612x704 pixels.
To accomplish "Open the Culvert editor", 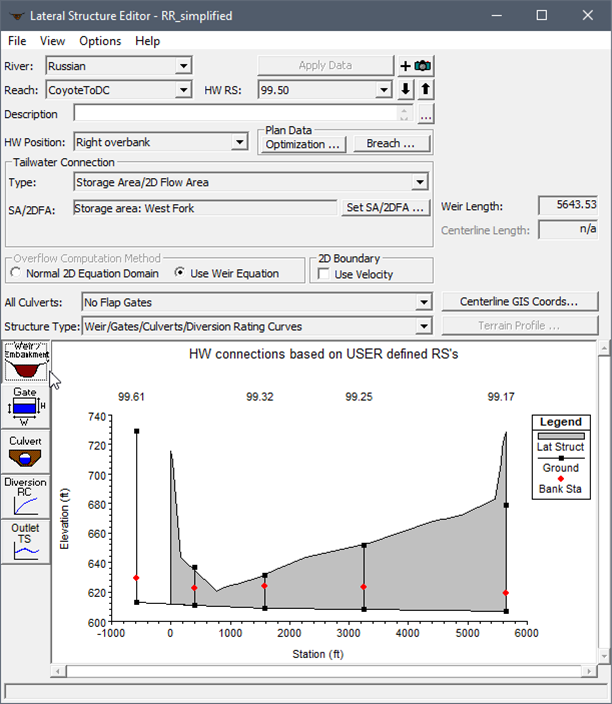I will 26,452.
